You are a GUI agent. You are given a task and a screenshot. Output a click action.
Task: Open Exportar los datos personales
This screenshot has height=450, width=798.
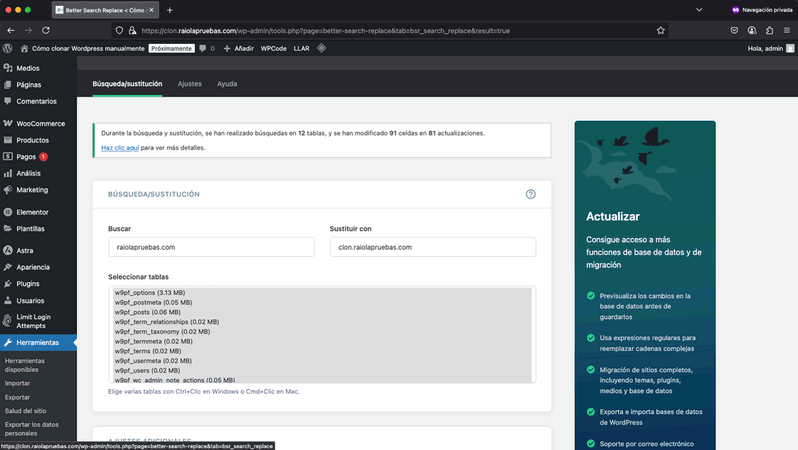point(32,429)
